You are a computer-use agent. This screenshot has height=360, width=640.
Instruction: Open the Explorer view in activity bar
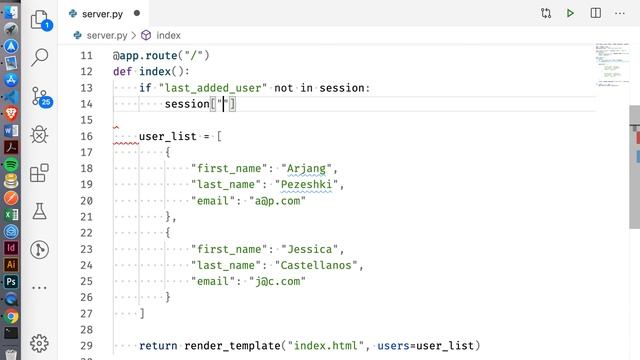pyautogui.click(x=40, y=20)
